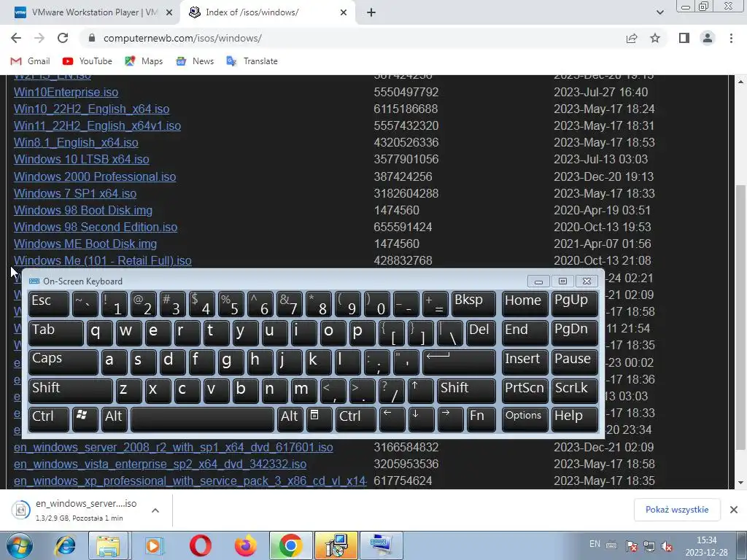The height and width of the screenshot is (560, 747).
Task: Toggle left Shift key on On-Screen Keyboard
Action: coord(71,391)
